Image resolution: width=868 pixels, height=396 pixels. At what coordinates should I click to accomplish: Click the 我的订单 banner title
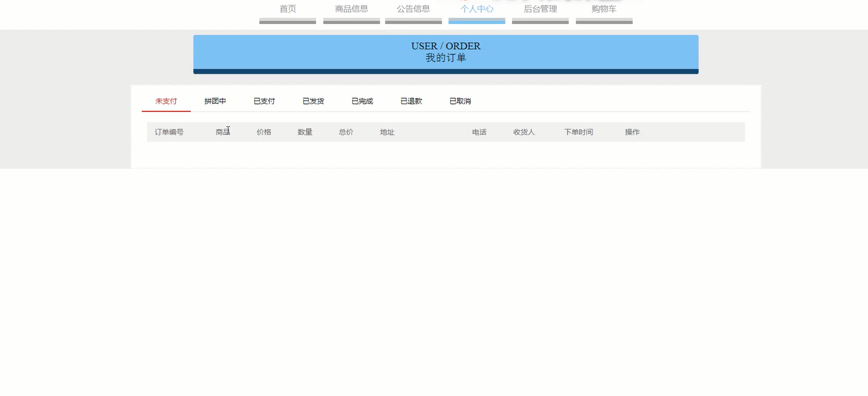(446, 58)
